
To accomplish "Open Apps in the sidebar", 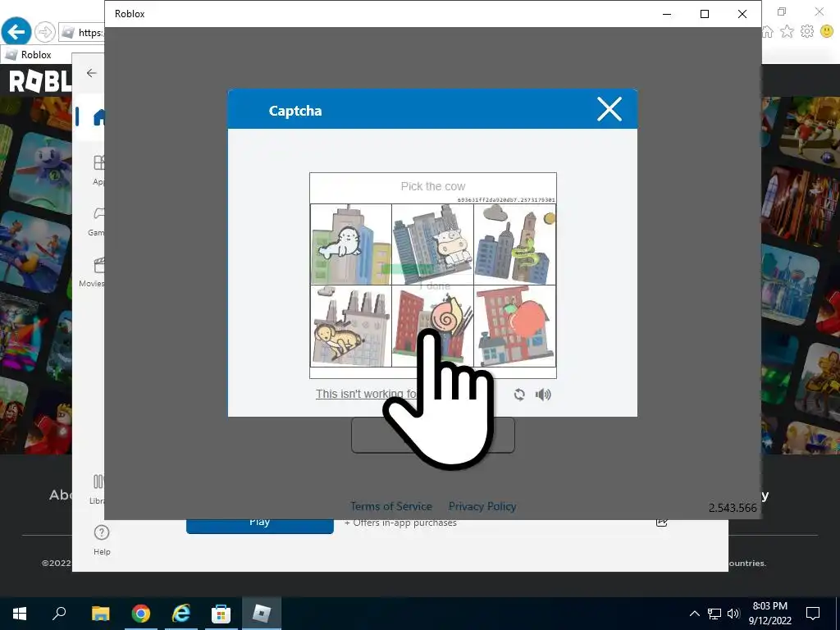I will (98, 170).
